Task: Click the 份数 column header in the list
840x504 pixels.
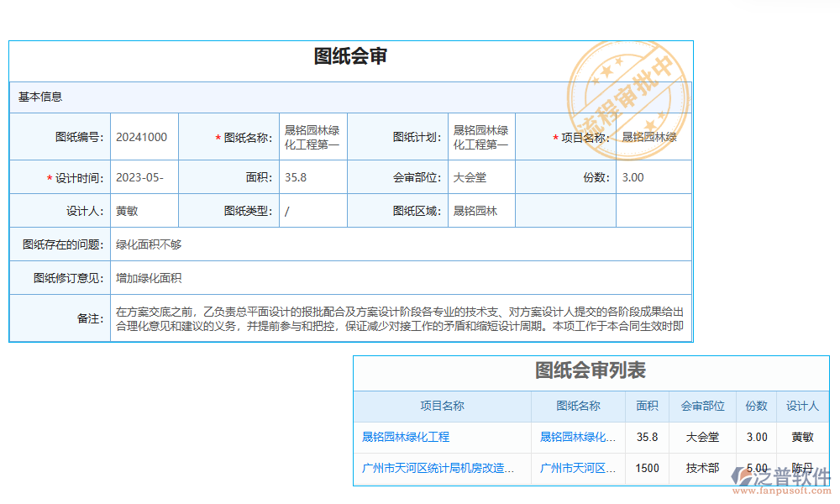Action: click(x=756, y=406)
